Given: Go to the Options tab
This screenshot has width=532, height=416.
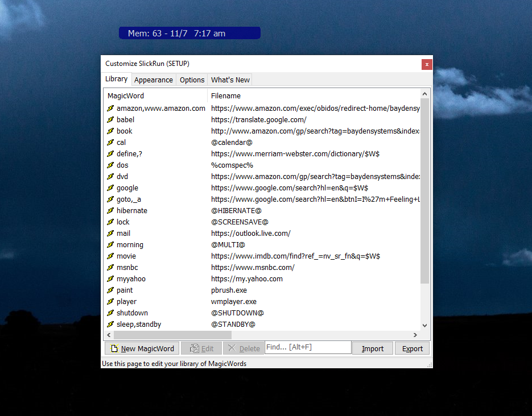Looking at the screenshot, I should pos(192,80).
